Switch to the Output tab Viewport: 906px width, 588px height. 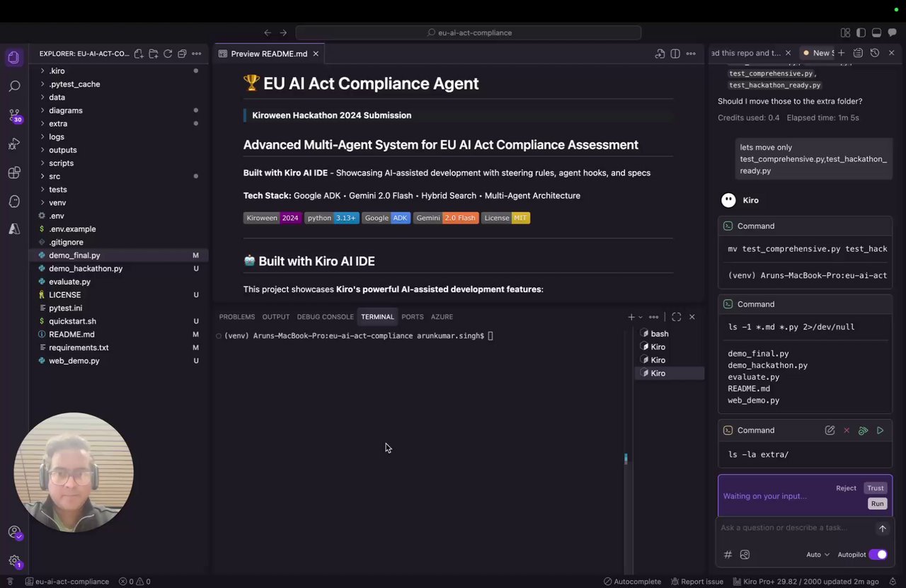275,317
